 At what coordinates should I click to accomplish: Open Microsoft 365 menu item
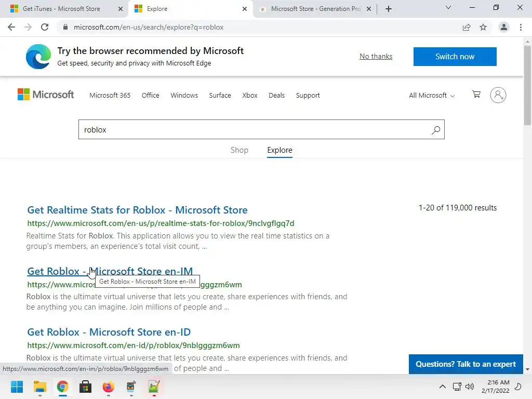110,96
